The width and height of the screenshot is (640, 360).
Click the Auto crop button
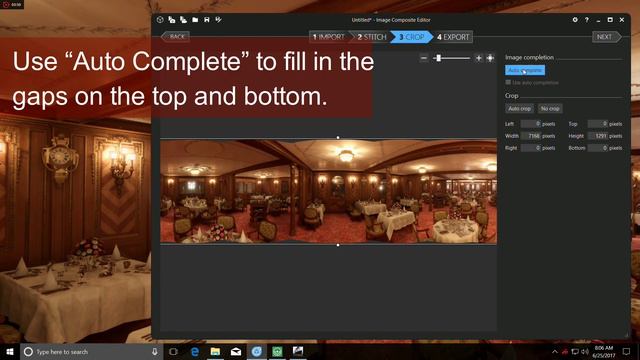pos(520,109)
